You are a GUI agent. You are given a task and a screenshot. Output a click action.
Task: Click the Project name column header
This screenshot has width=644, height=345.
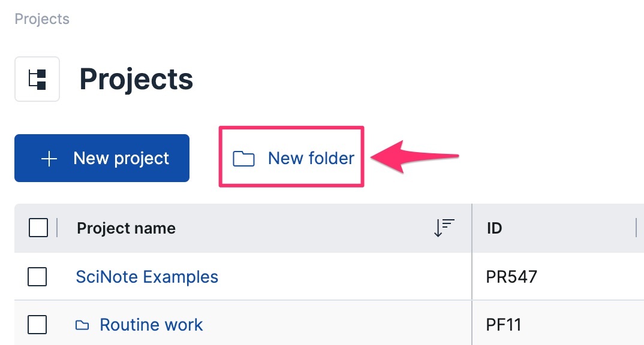click(127, 228)
